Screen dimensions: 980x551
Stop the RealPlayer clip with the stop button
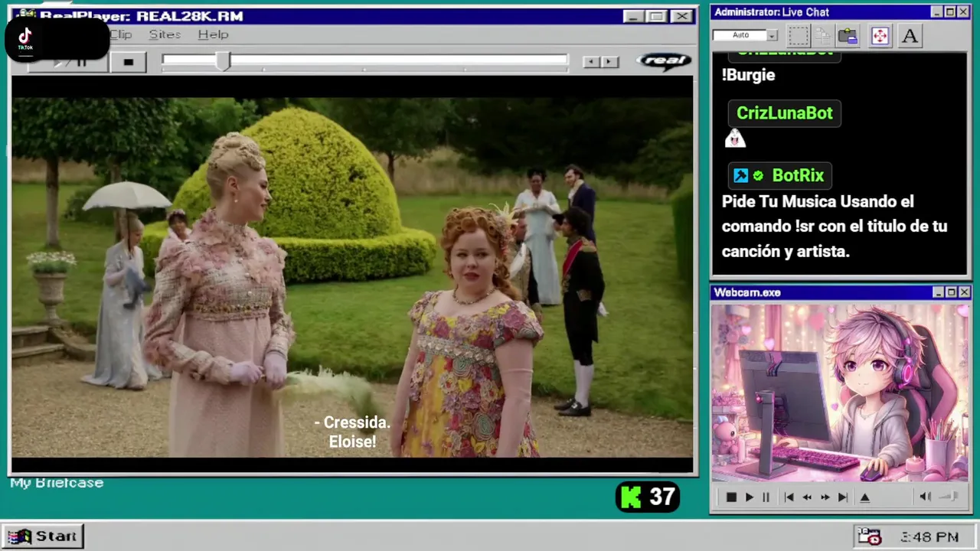point(128,62)
